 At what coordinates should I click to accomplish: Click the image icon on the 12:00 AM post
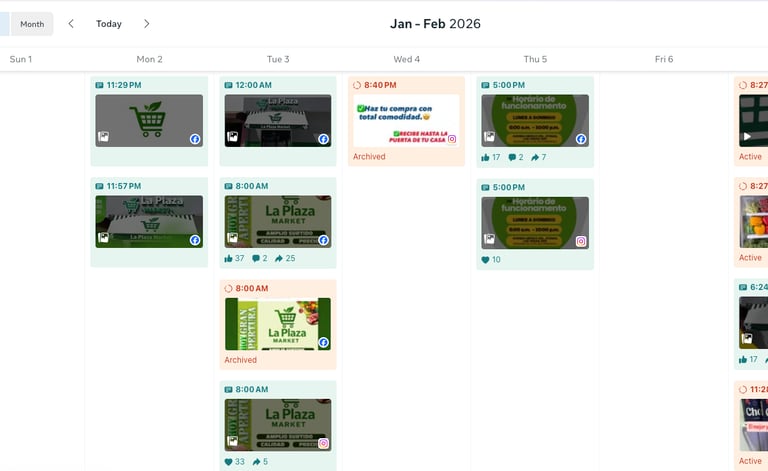[x=233, y=137]
